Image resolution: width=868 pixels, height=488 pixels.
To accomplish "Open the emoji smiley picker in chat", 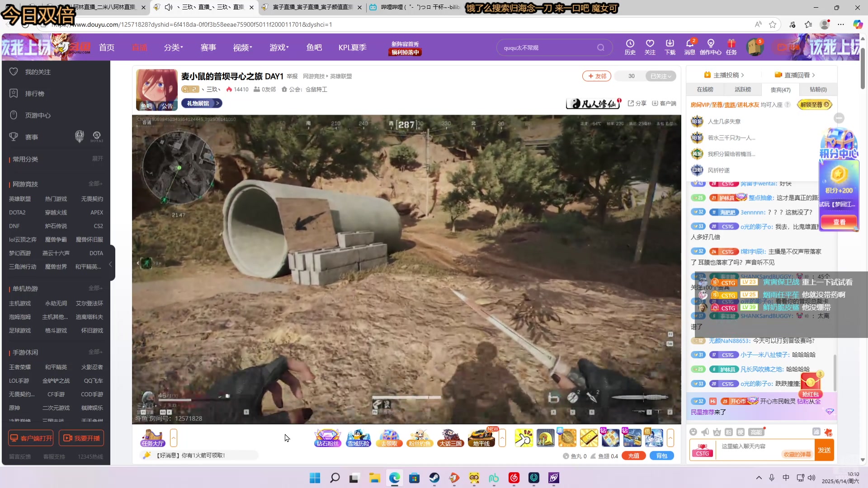I will (x=693, y=432).
